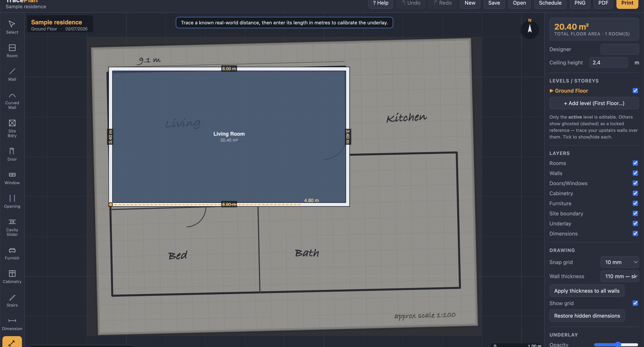Toggle Ground Floor level visibility checkbox
This screenshot has width=644, height=347.
(635, 91)
